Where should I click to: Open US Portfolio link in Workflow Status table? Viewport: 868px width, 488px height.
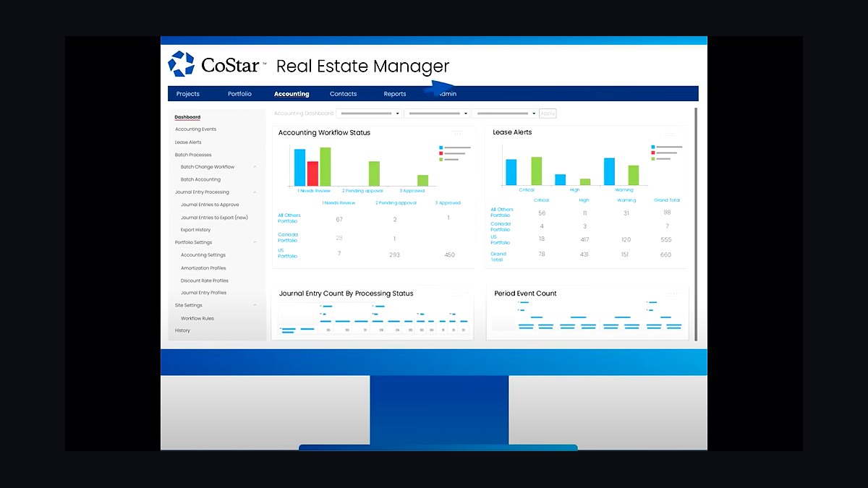click(x=288, y=253)
